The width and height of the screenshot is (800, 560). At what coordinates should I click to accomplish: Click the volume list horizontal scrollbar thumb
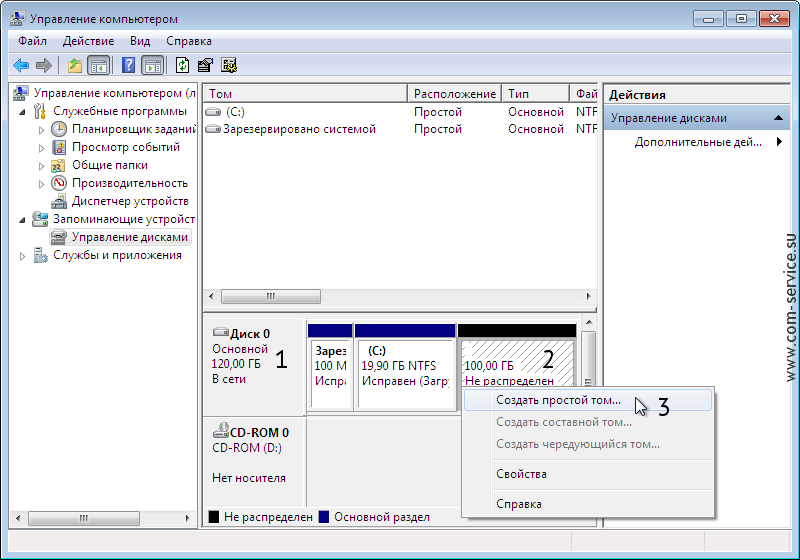click(x=271, y=296)
